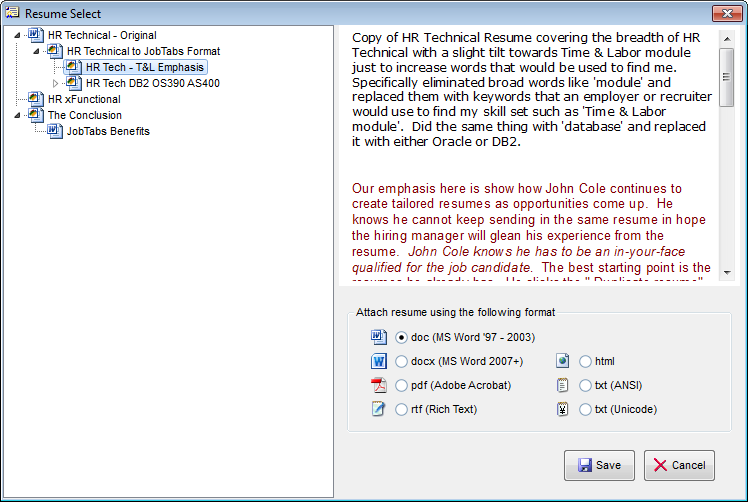Click the HR xFunctional resume icon
Screen dimensions: 748x502
(x=36, y=99)
